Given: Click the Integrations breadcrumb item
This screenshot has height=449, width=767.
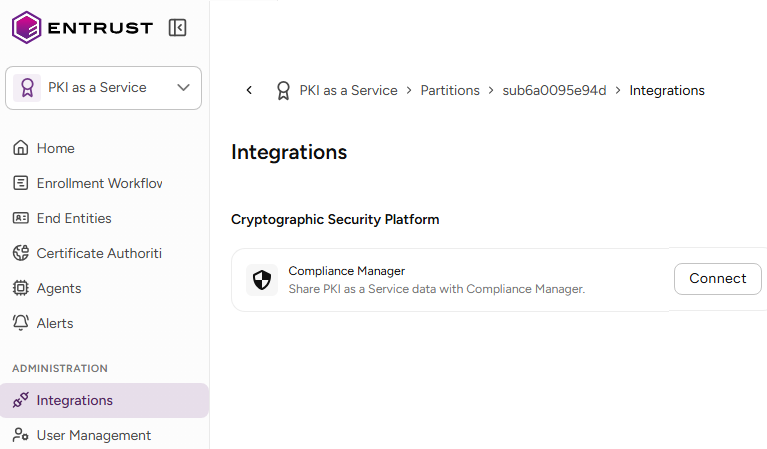Looking at the screenshot, I should (667, 90).
